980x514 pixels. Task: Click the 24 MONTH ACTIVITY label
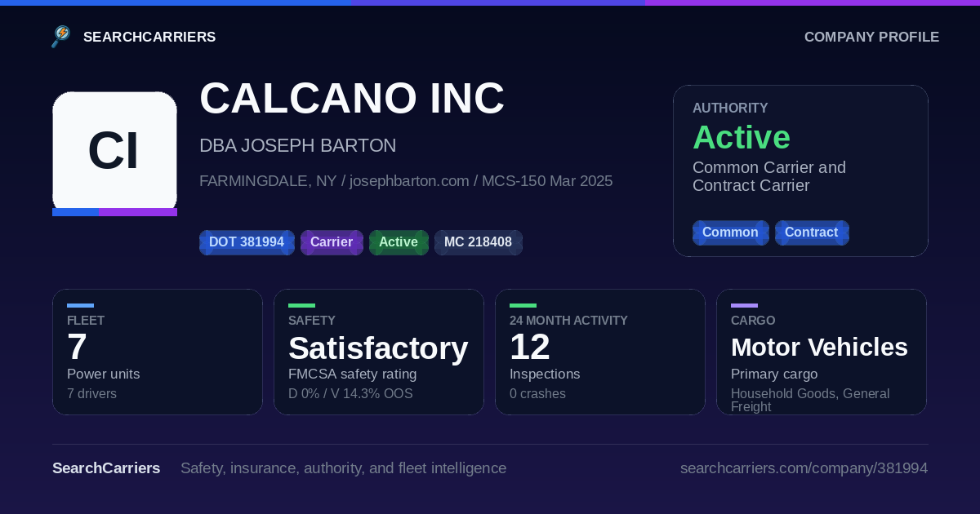click(x=568, y=321)
